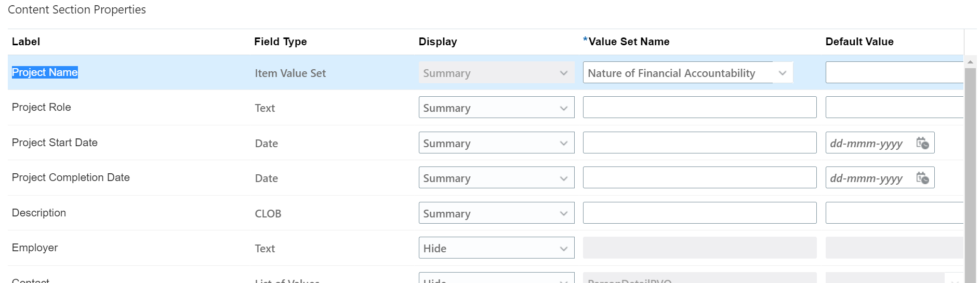Click the scroll up arrow of table scrollbar
This screenshot has height=283, width=980.
click(x=970, y=62)
